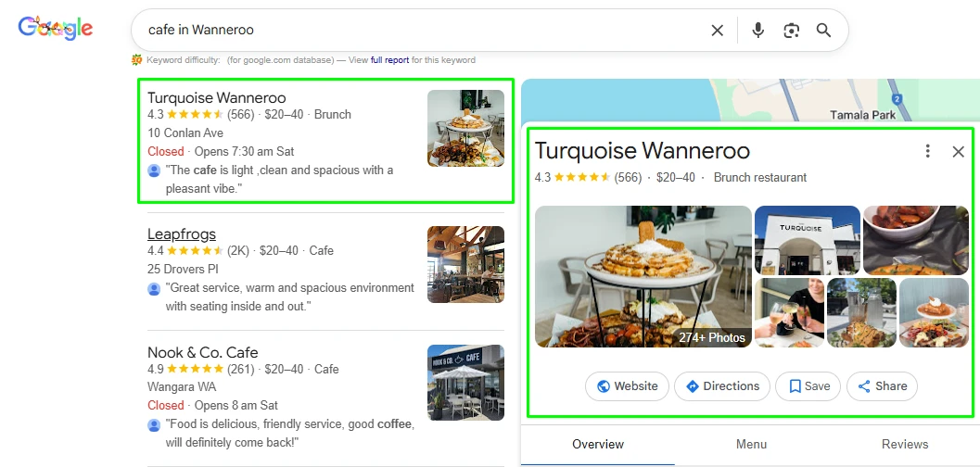Start voice search with microphone icon
Screen dimensions: 980x467
click(758, 31)
